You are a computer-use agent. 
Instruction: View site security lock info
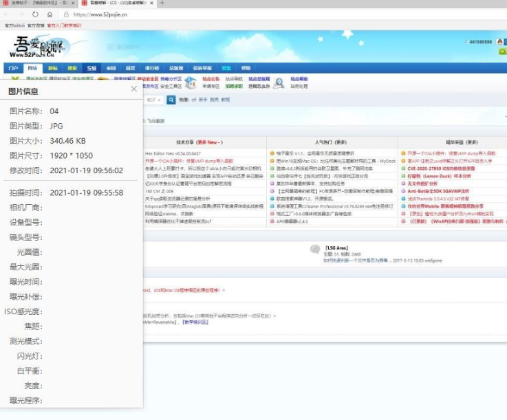click(66, 14)
